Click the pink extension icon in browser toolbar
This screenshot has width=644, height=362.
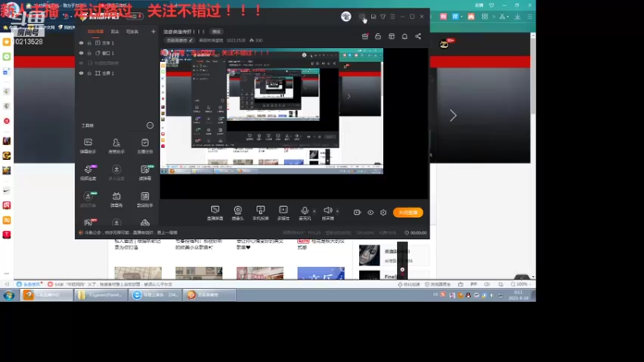[x=444, y=16]
